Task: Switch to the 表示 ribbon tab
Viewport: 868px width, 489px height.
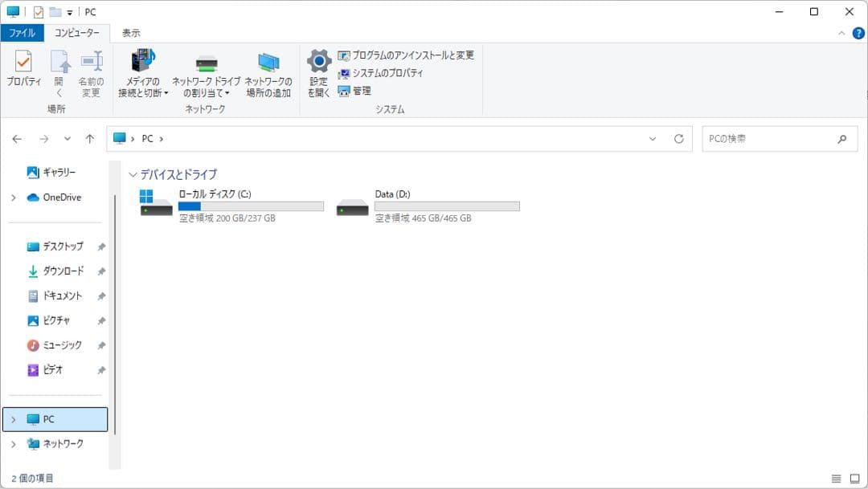Action: point(131,33)
